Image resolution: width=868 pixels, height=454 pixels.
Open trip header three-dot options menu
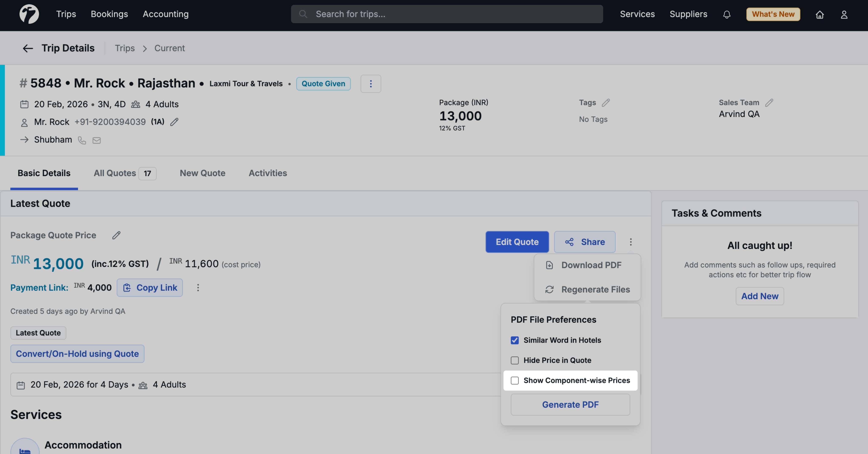tap(371, 84)
